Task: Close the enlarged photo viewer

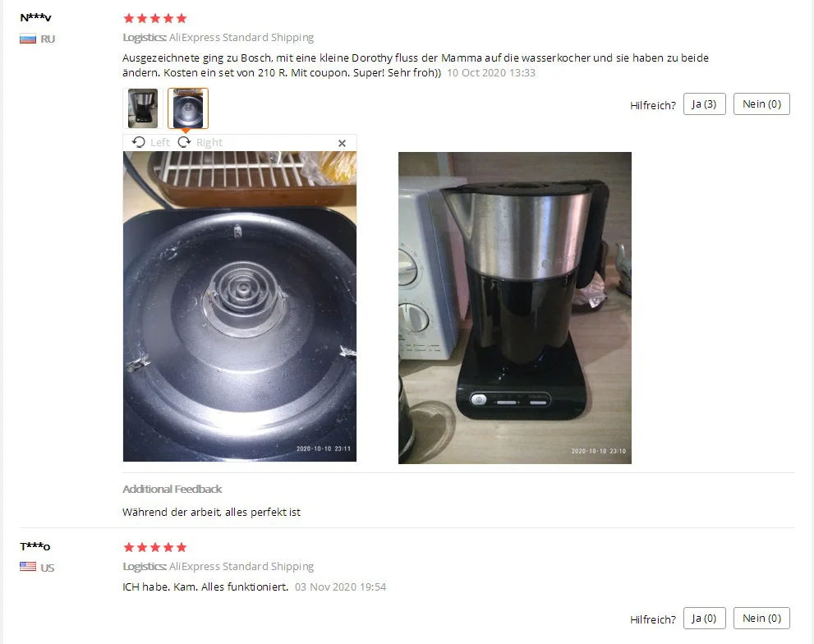Action: pos(342,144)
